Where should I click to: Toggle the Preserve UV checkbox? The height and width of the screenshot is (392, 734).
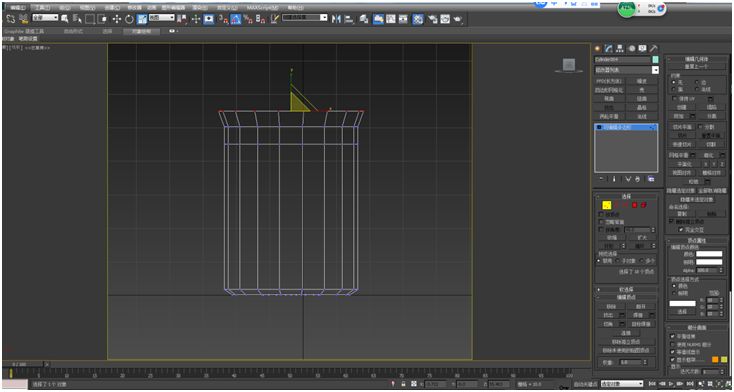pos(674,99)
